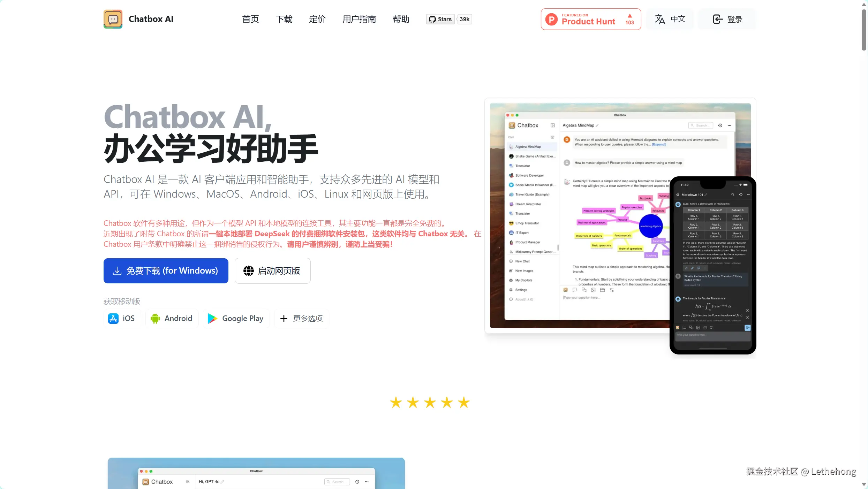Viewport: 868px width, 489px height.
Task: Open the 用户指南 user guide menu
Action: pos(359,19)
